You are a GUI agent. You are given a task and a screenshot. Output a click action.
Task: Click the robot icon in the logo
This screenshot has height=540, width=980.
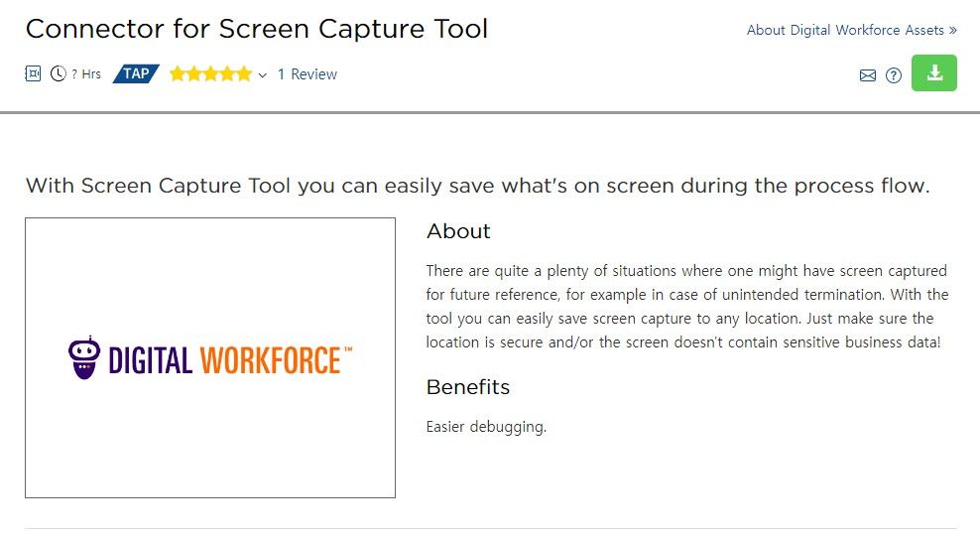click(83, 357)
